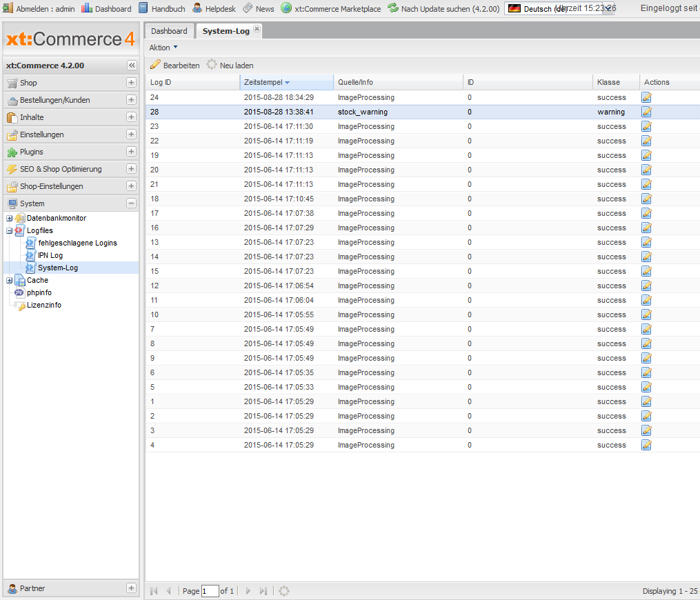
Task: Click the Helpdesk icon in top bar
Action: [197, 8]
